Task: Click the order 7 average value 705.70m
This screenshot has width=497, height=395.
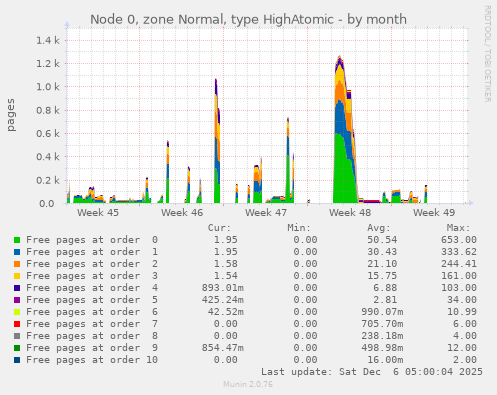Action: click(x=382, y=324)
